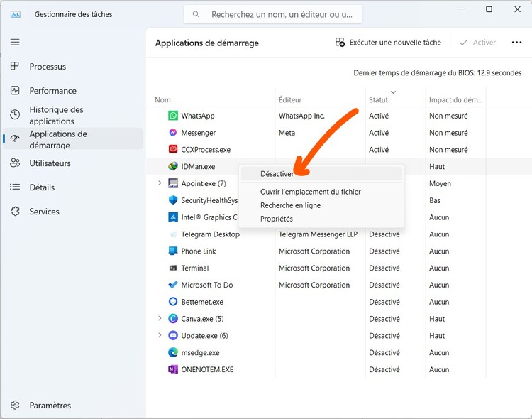Choose Ouvrir l'emplacement du fichier
This screenshot has width=532, height=419.
(310, 192)
